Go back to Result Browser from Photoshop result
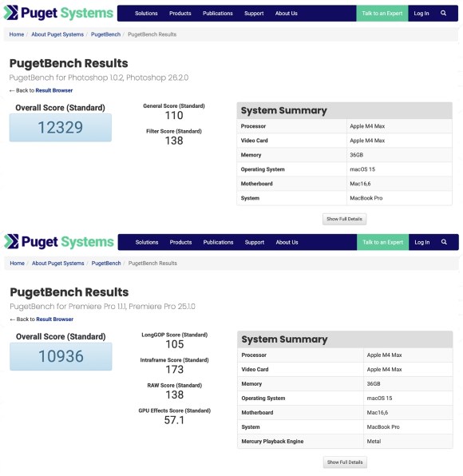Image resolution: width=463 pixels, height=476 pixels. (54, 90)
